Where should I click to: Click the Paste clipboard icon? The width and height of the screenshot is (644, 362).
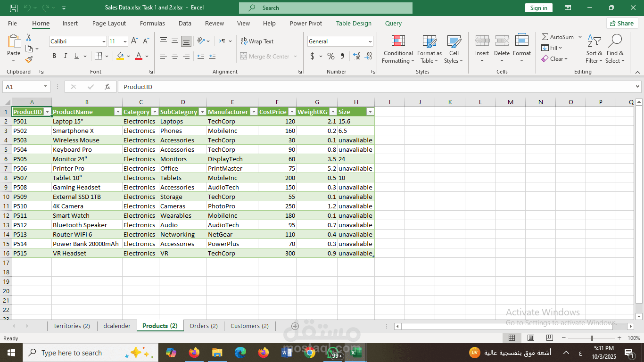coord(14,41)
